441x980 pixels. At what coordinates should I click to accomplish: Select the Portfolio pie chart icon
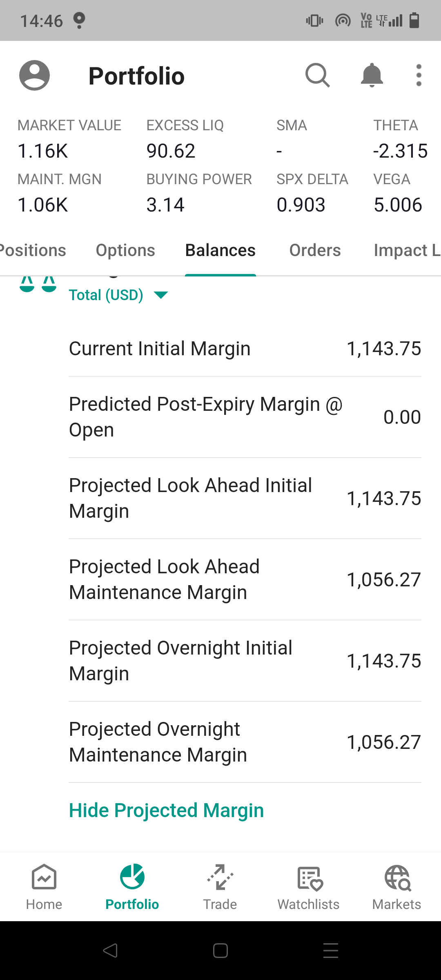tap(132, 877)
